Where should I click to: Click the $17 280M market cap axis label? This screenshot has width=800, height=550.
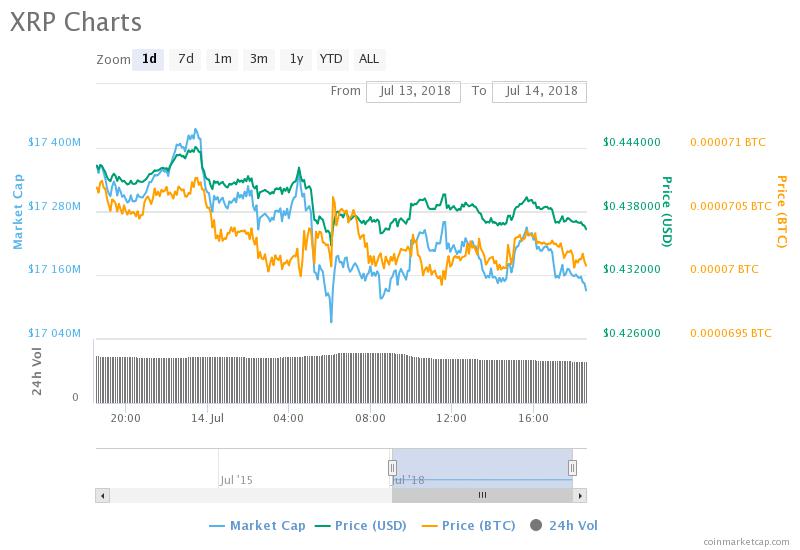click(x=54, y=206)
